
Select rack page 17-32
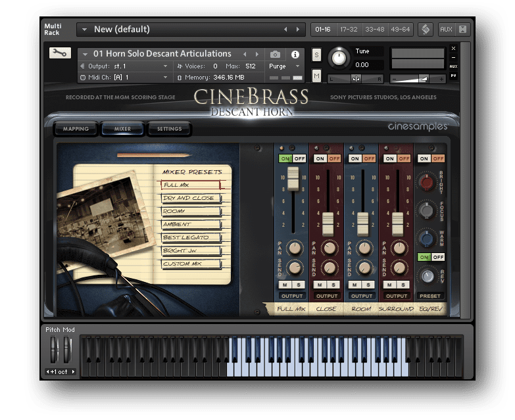[x=349, y=29]
